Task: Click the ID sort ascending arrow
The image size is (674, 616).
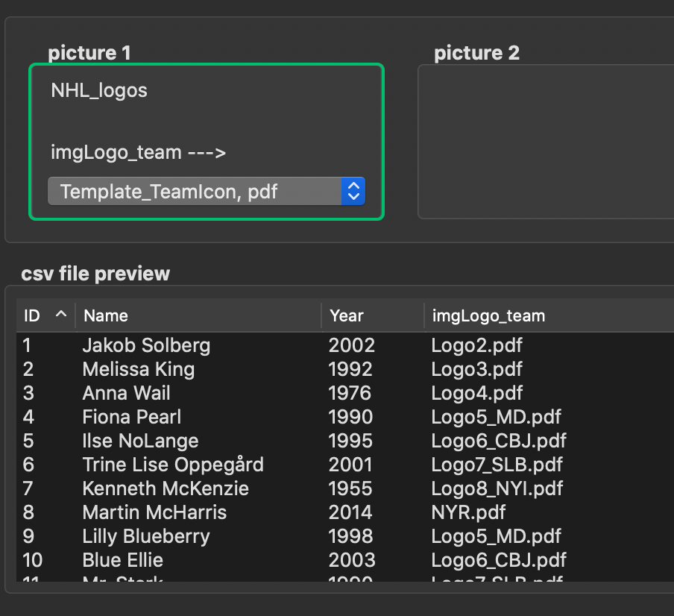Action: [61, 314]
